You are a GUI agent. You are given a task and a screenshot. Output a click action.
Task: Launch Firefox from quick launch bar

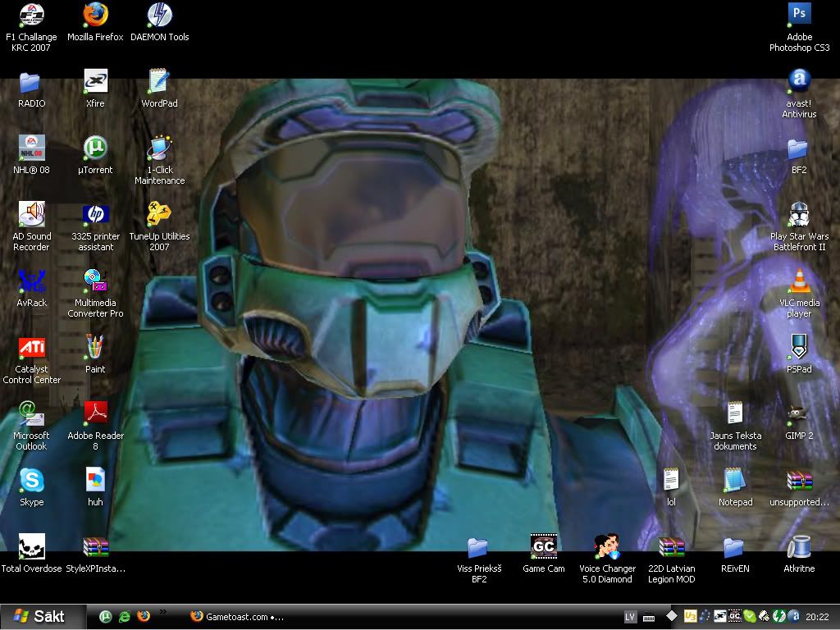pyautogui.click(x=143, y=617)
